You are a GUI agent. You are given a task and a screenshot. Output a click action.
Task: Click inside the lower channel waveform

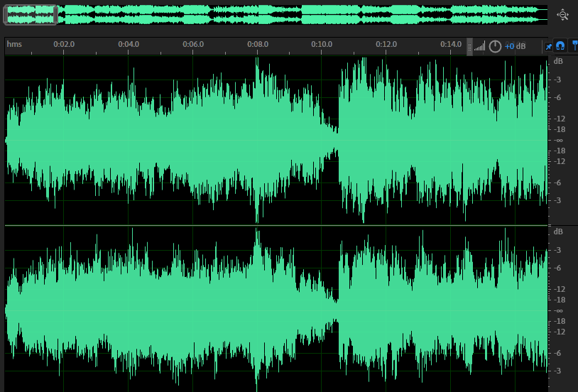276,310
